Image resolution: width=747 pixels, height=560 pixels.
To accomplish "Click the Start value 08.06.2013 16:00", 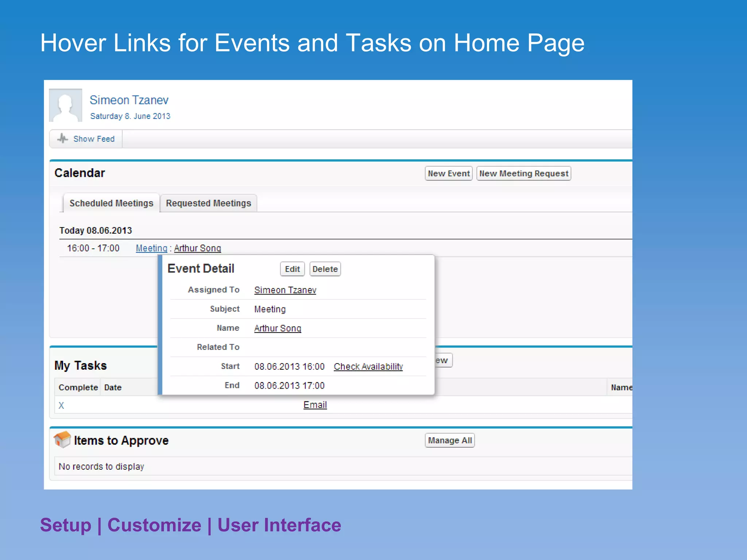I will (x=290, y=367).
